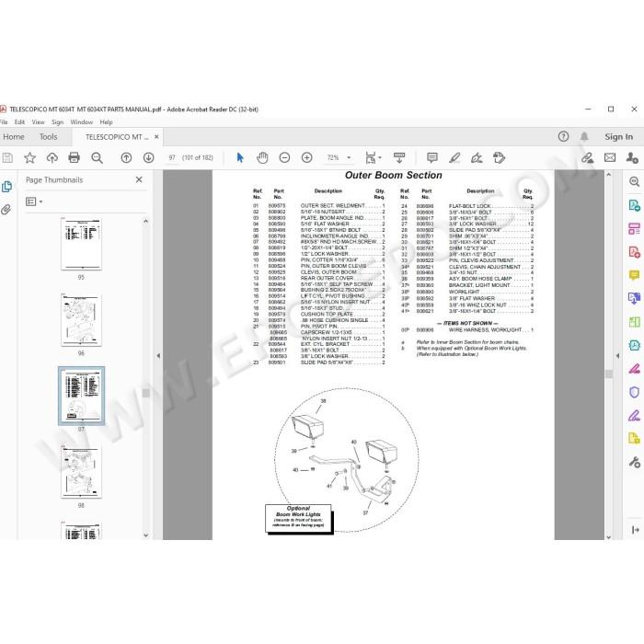
Task: Zoom in using the plus circle icon
Action: (306, 157)
